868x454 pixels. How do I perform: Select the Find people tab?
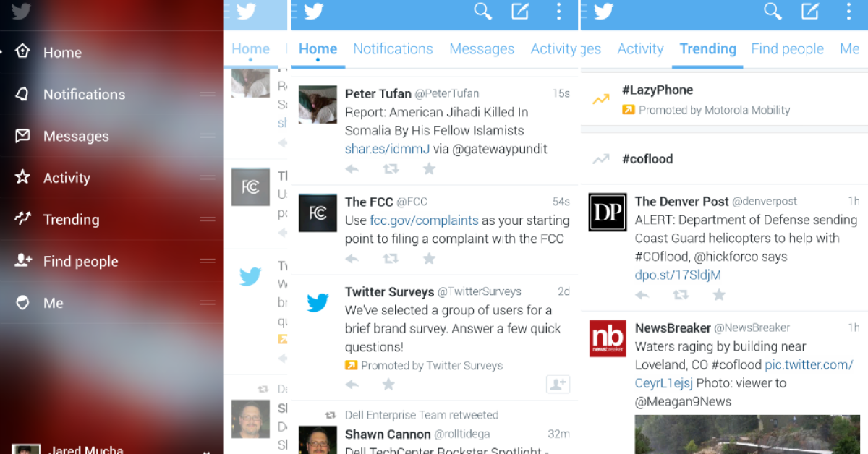tap(787, 49)
